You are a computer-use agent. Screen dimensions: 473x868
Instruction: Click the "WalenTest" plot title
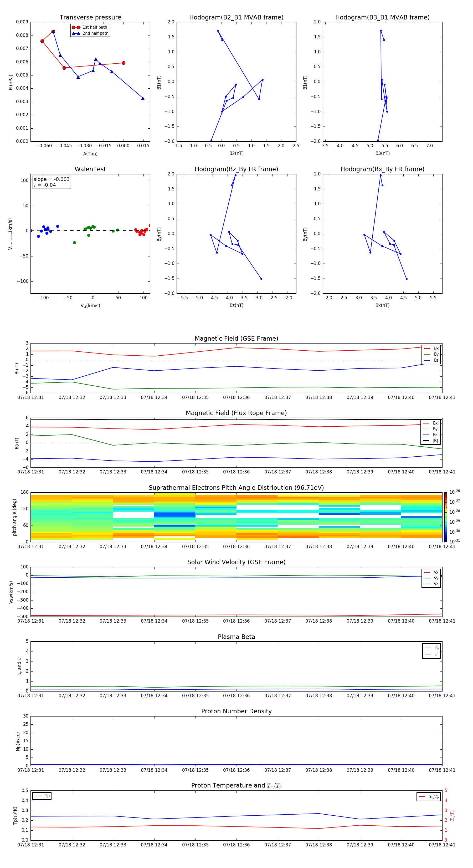(x=90, y=169)
